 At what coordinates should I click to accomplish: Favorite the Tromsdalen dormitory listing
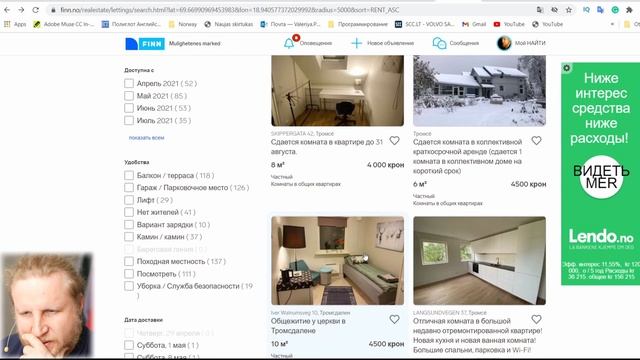[394, 319]
